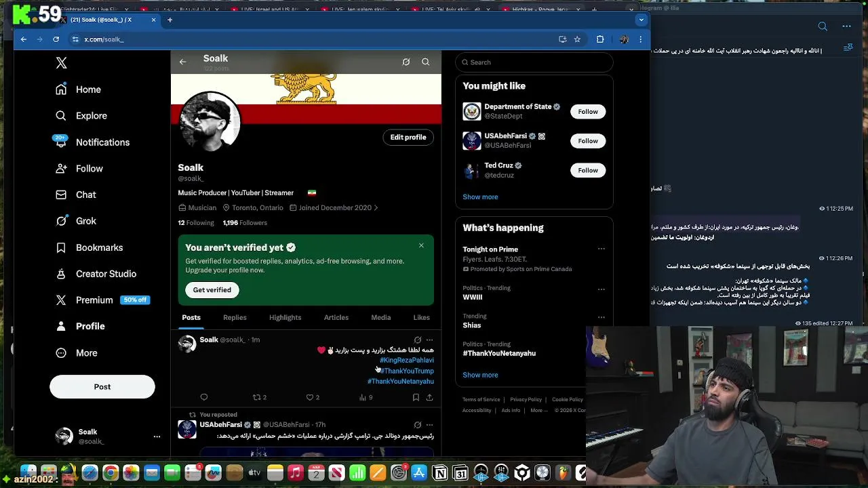This screenshot has height=488, width=868.
Task: View the 1,196 Followers list
Action: pos(245,223)
